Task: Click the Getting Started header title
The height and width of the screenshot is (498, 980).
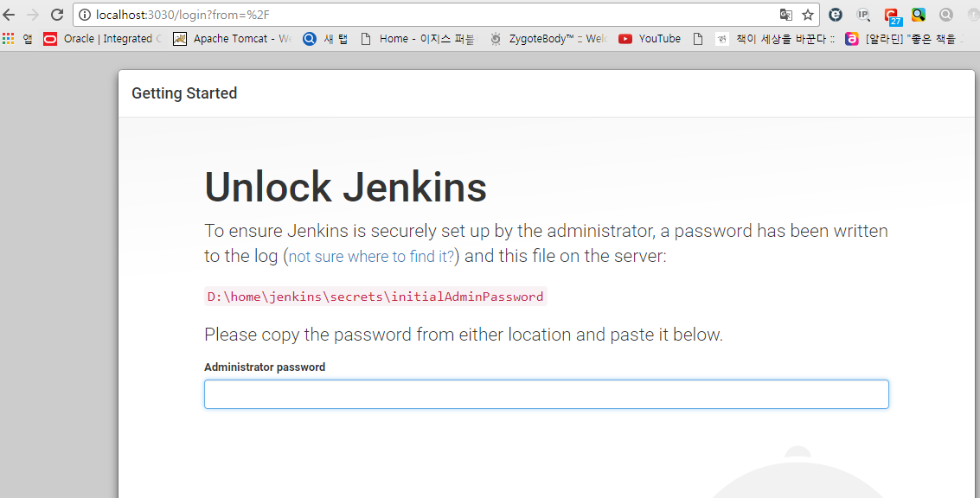Action: pyautogui.click(x=184, y=93)
